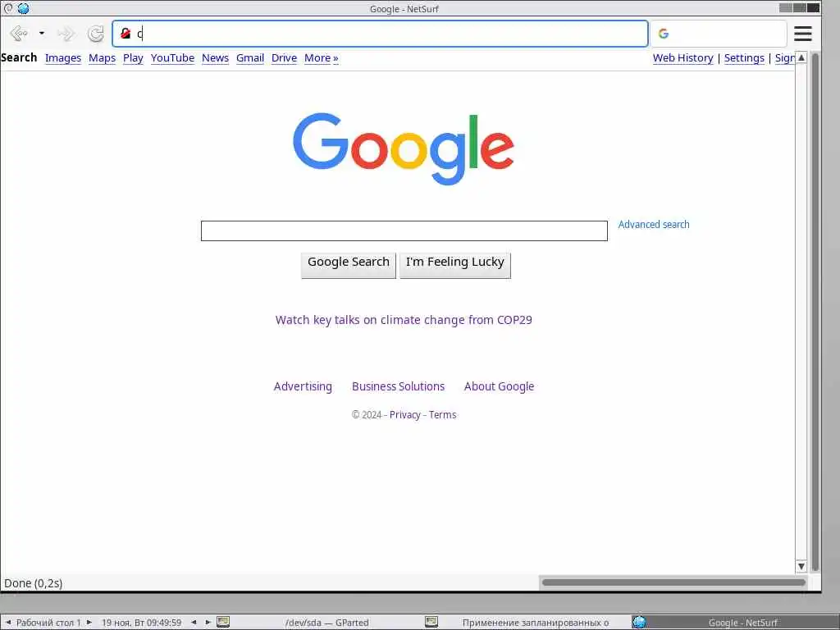Switch to next desktop arrow after Рабочий стол 1

point(89,622)
